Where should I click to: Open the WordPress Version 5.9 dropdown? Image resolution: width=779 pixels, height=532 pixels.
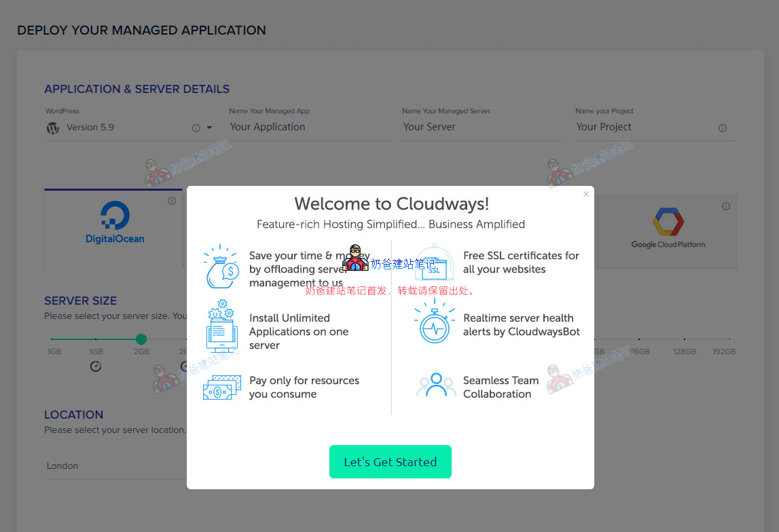209,128
